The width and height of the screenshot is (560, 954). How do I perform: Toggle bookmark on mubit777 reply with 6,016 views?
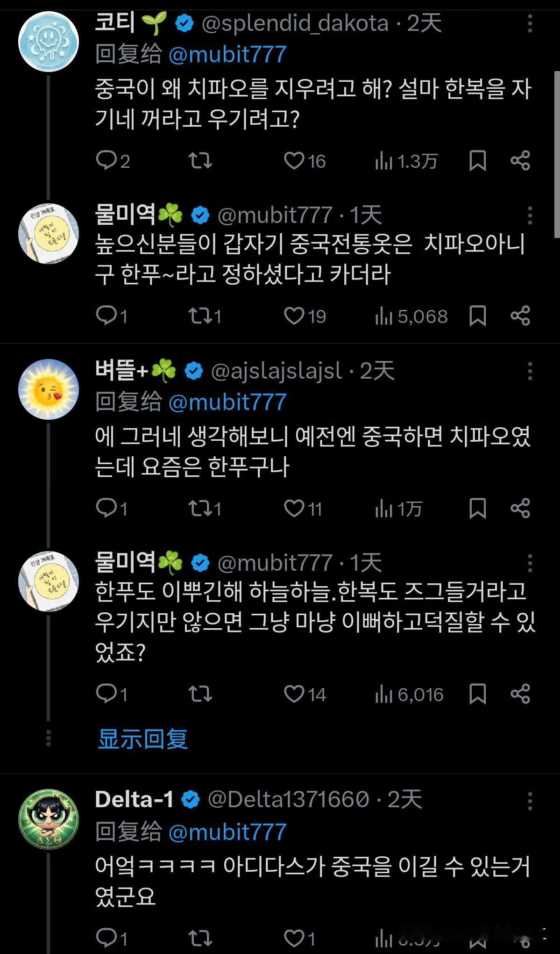coord(477,694)
